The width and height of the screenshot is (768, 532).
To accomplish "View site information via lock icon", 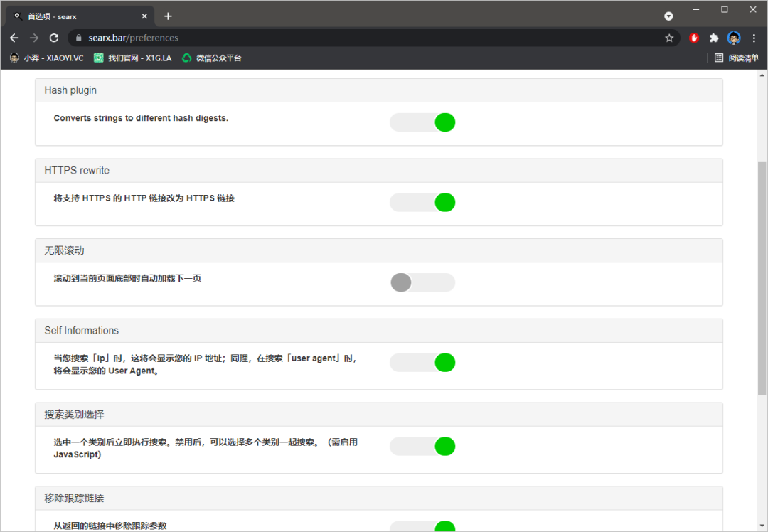I will 78,38.
